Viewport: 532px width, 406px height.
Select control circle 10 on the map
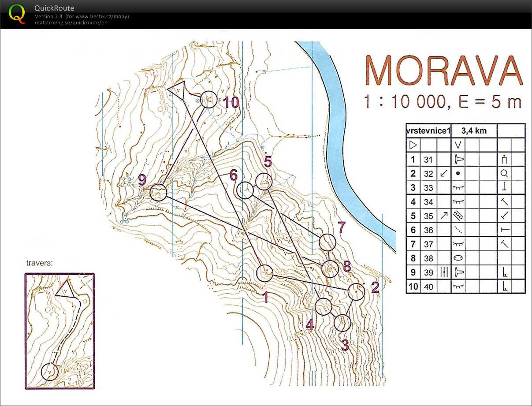coord(209,100)
